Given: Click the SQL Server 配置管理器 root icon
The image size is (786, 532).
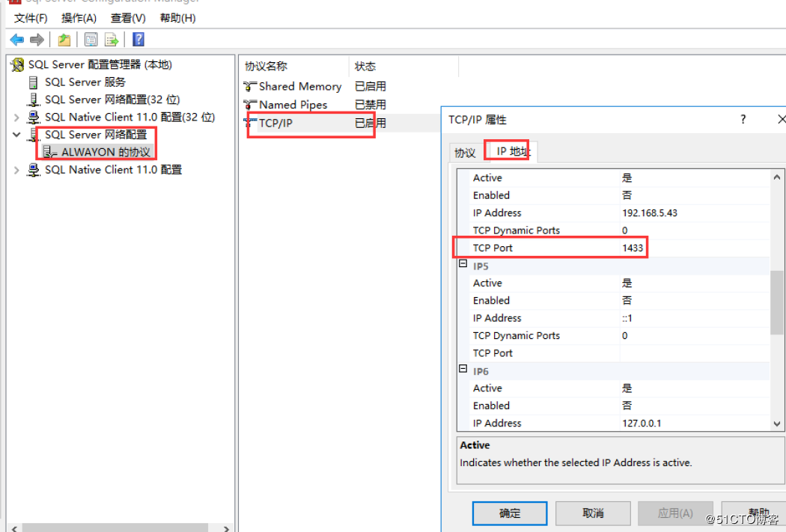Looking at the screenshot, I should click(18, 64).
